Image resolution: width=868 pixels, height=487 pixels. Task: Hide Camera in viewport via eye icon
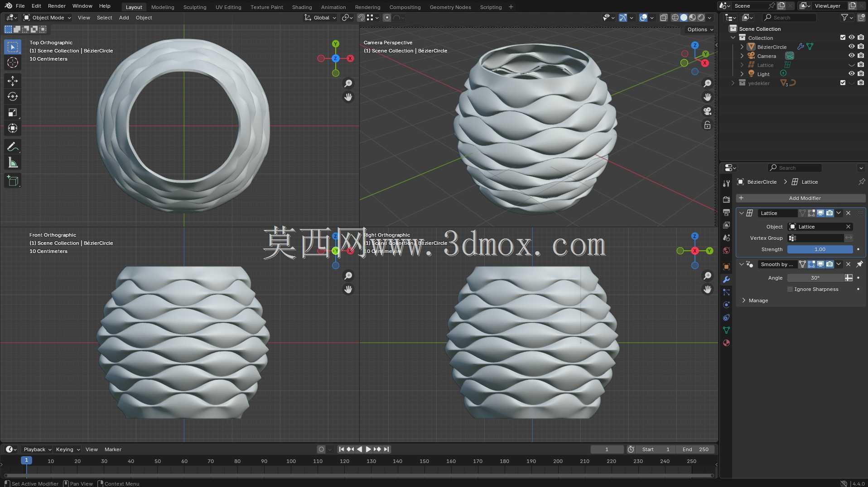(852, 56)
